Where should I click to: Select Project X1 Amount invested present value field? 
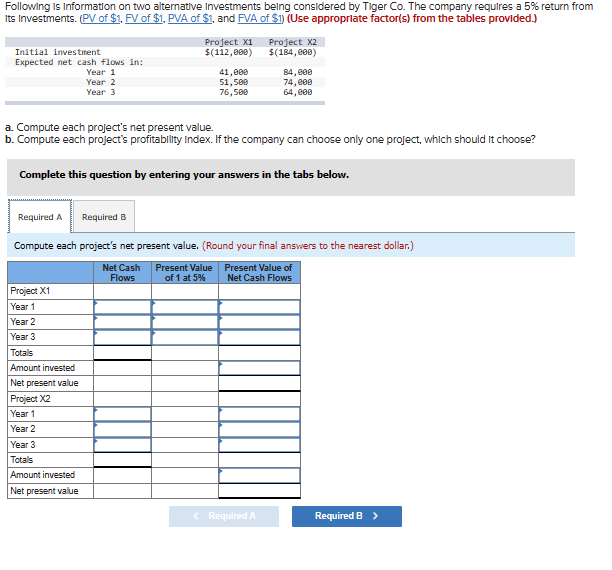click(260, 368)
